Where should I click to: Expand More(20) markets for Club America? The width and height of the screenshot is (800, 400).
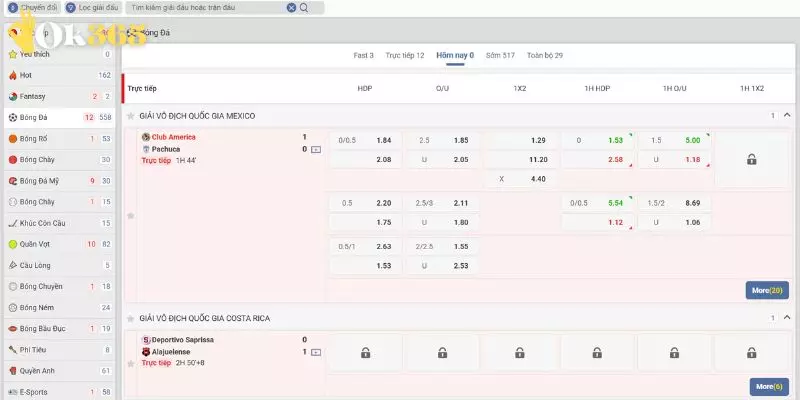pos(767,290)
